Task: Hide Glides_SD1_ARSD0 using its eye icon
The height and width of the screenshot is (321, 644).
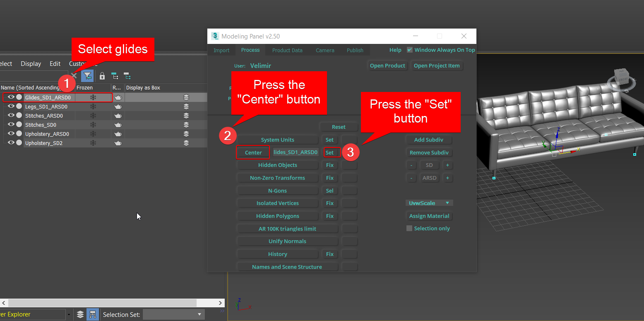Action: pyautogui.click(x=11, y=97)
